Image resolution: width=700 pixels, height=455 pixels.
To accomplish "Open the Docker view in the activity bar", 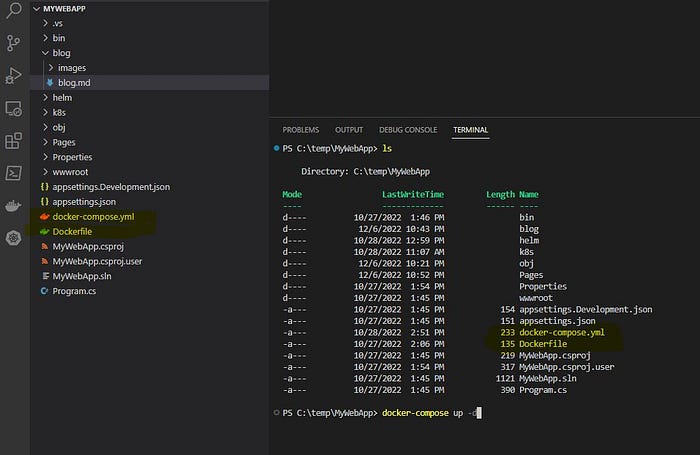I will [13, 206].
